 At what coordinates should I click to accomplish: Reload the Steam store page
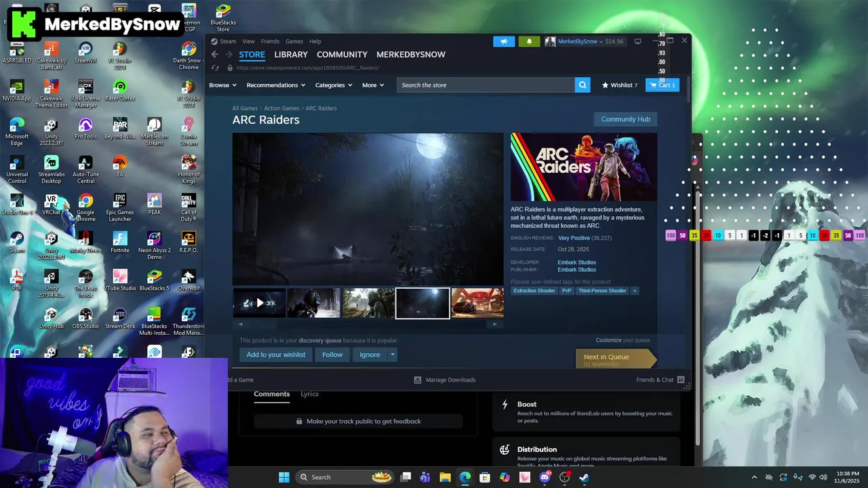click(x=215, y=68)
